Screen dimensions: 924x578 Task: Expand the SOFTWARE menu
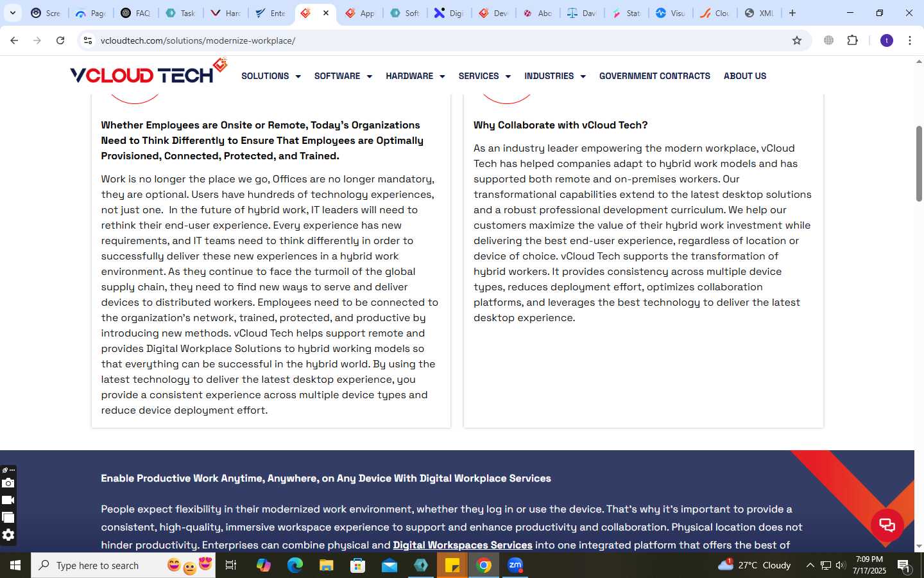(343, 76)
